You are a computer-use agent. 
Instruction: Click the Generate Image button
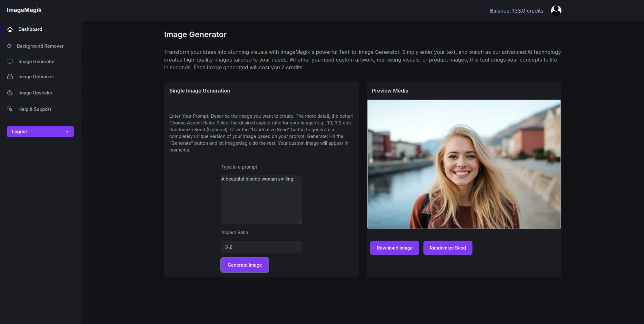pyautogui.click(x=244, y=265)
